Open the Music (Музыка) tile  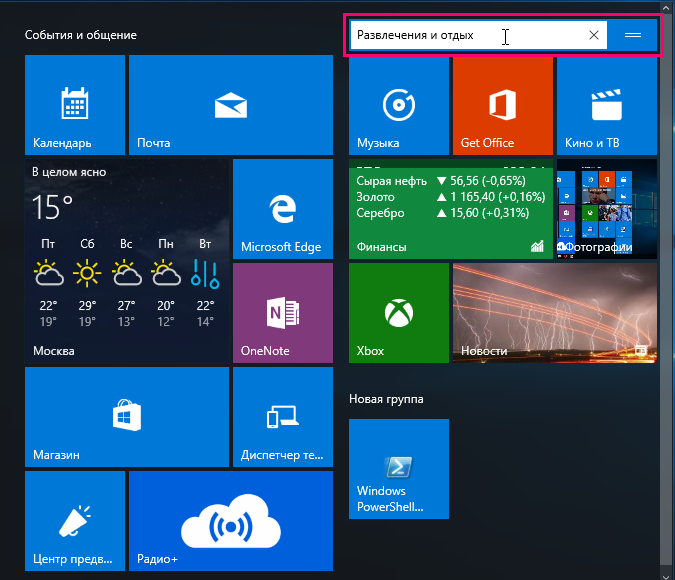point(398,104)
